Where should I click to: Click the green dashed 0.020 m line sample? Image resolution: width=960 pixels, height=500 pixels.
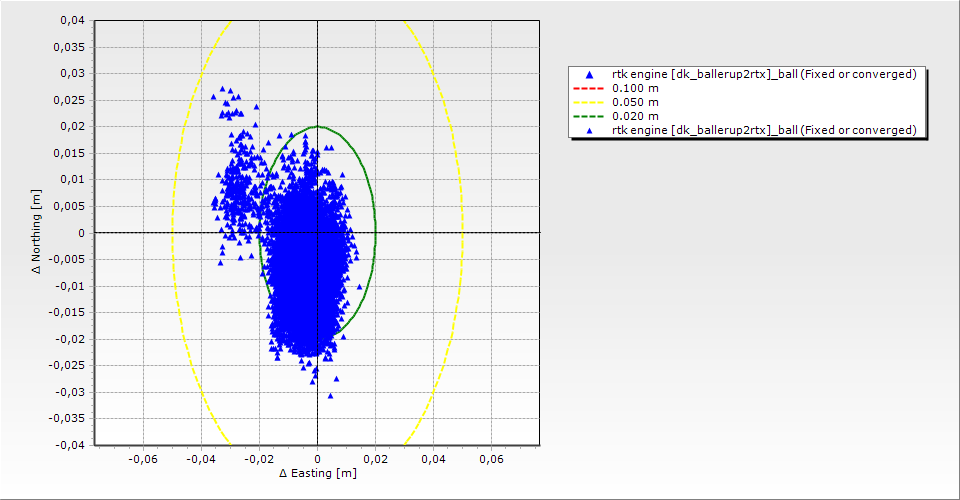[588, 116]
